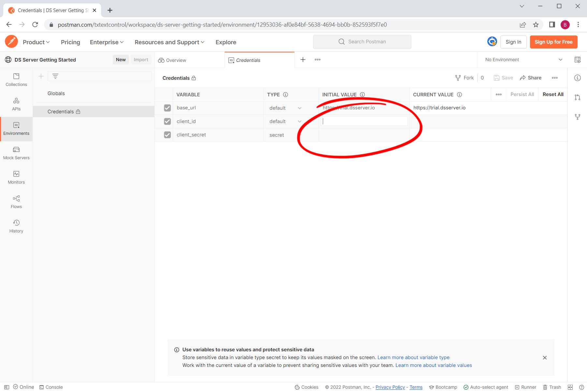Open the Pricing page
The height and width of the screenshot is (392, 587).
click(x=70, y=42)
